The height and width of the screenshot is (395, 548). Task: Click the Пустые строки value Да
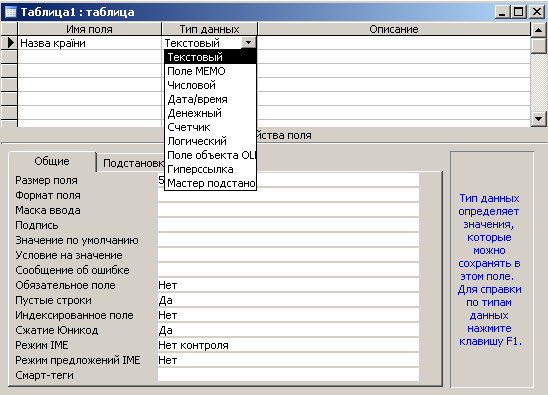click(288, 300)
